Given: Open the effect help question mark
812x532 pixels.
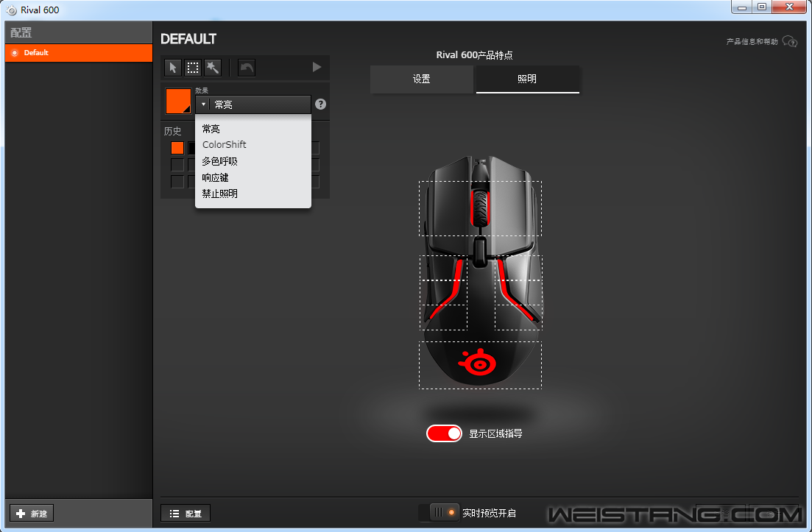Looking at the screenshot, I should 320,104.
